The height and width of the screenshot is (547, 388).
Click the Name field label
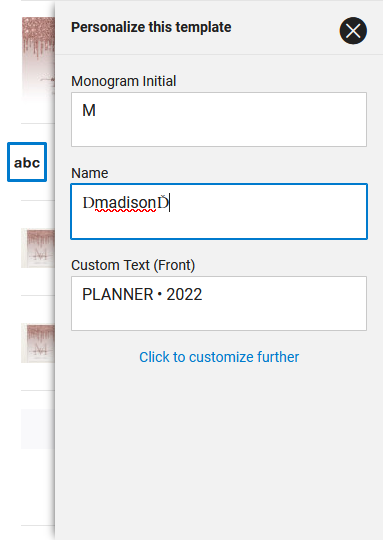point(91,175)
